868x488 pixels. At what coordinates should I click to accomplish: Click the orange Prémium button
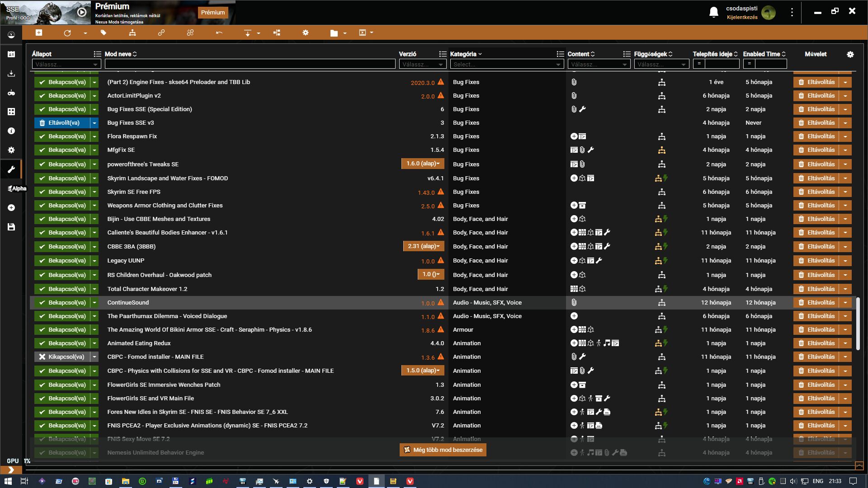(213, 13)
